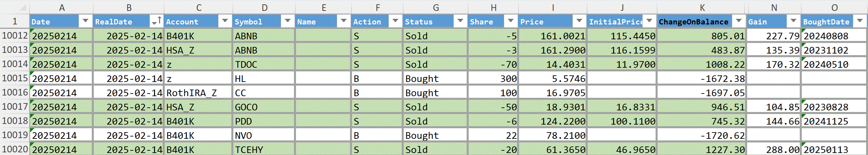Screen dimensions: 868x155
Task: Open the RealDate sorted filter dropdown
Action: (x=156, y=21)
